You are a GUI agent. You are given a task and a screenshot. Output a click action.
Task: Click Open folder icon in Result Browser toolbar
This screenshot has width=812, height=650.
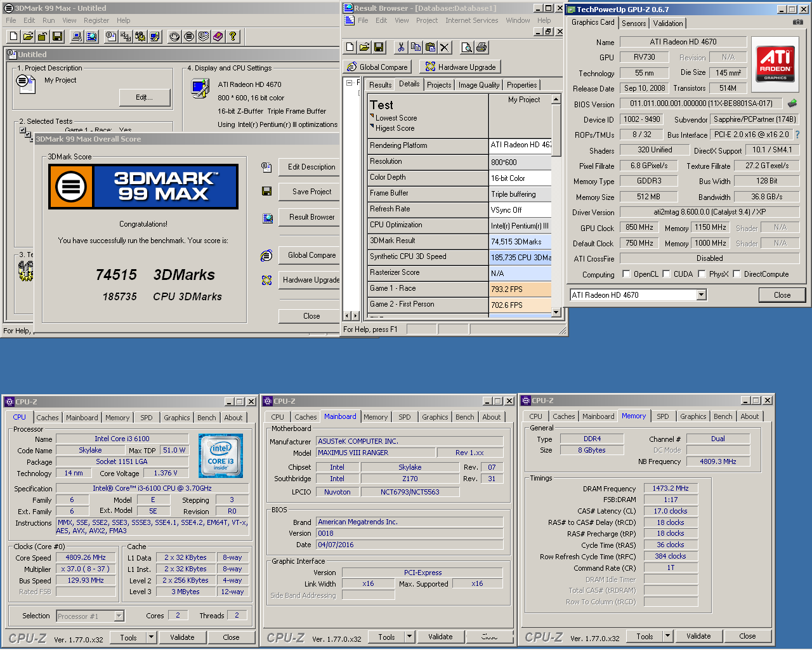pos(364,47)
